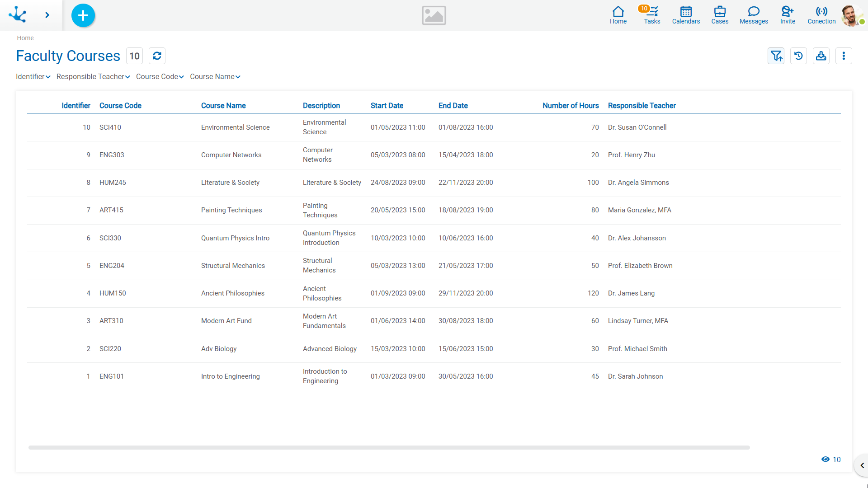
Task: Click the Home breadcrumb link
Action: coord(25,38)
